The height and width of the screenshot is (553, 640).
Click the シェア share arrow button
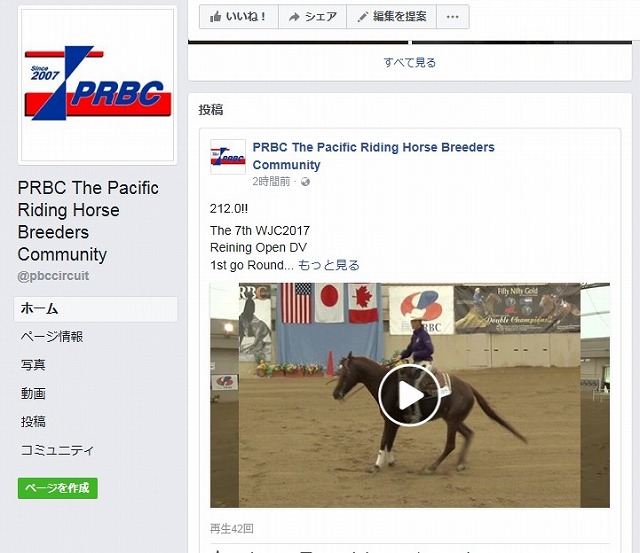tap(313, 17)
